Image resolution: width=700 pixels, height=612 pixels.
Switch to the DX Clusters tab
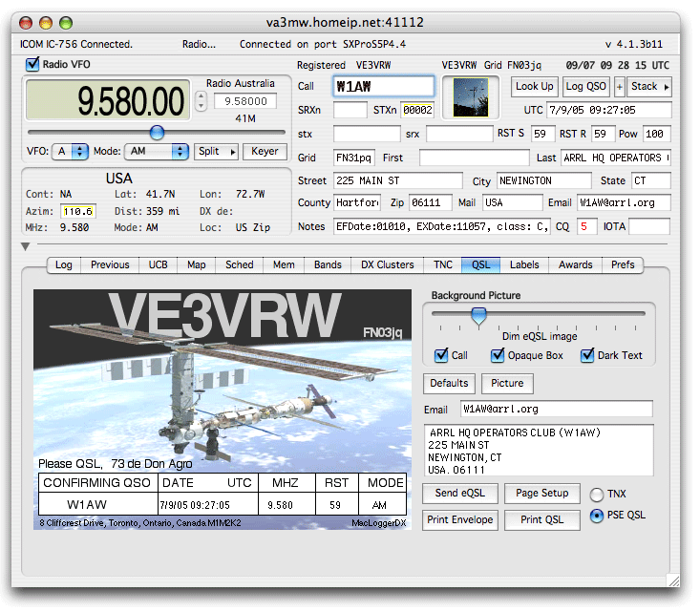pos(387,264)
